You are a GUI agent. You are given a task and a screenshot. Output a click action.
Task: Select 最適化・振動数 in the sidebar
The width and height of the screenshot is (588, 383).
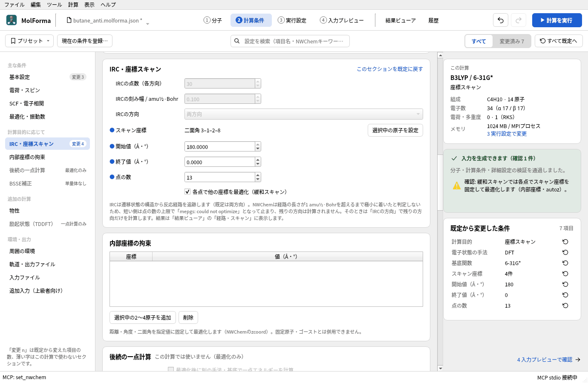tap(47, 117)
